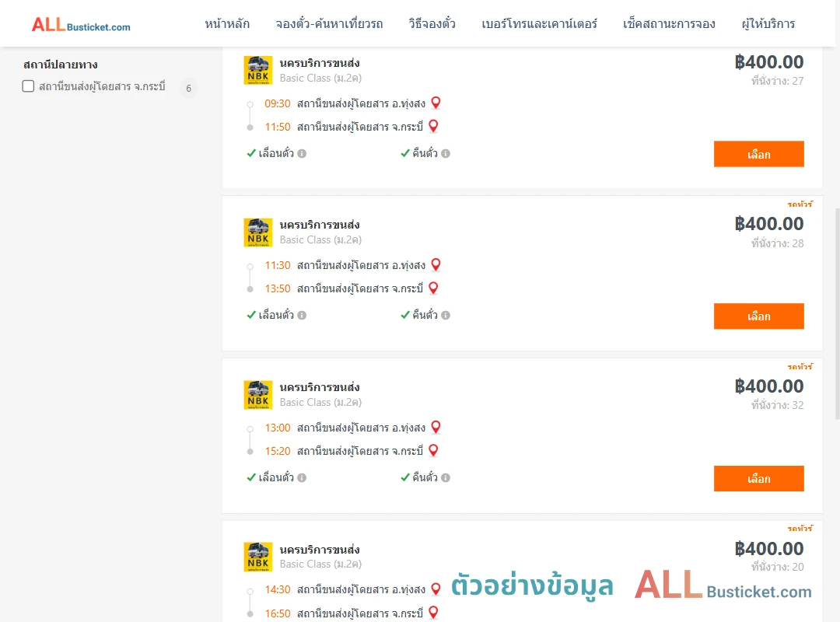This screenshot has height=622, width=840.
Task: Open วิธีจองตั๋ว in navigation bar
Action: pyautogui.click(x=432, y=24)
